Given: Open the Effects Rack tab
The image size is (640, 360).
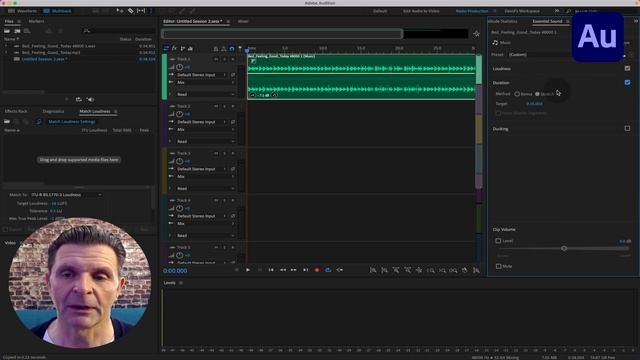Looking at the screenshot, I should [16, 111].
